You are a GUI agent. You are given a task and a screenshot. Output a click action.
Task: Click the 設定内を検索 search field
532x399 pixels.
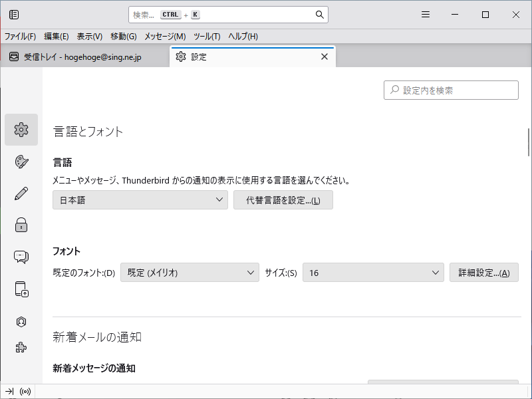pos(450,90)
